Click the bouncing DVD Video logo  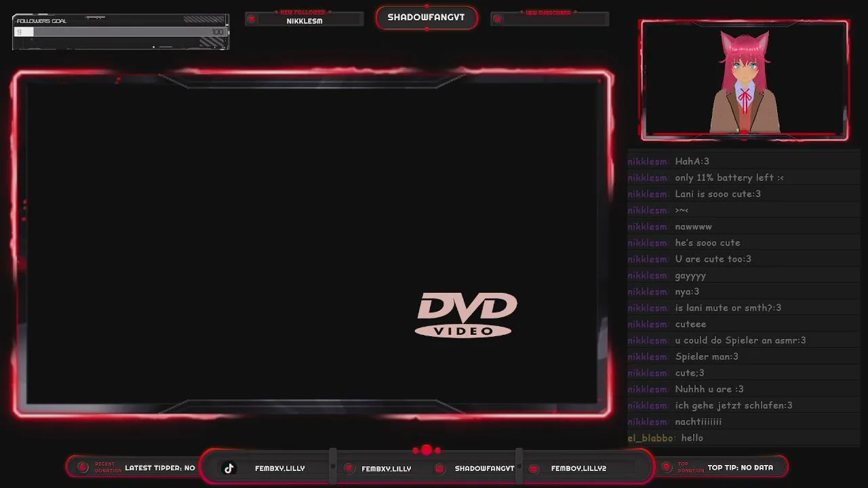point(466,315)
